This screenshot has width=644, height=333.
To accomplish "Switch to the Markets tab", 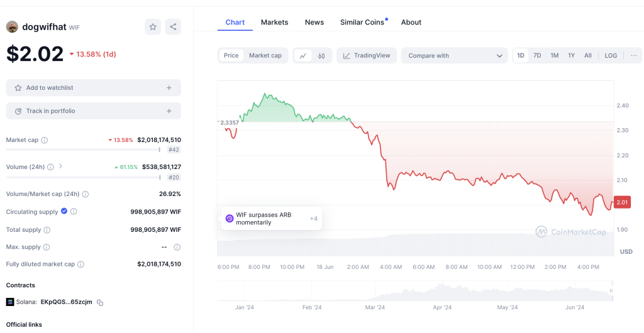I will (x=274, y=22).
